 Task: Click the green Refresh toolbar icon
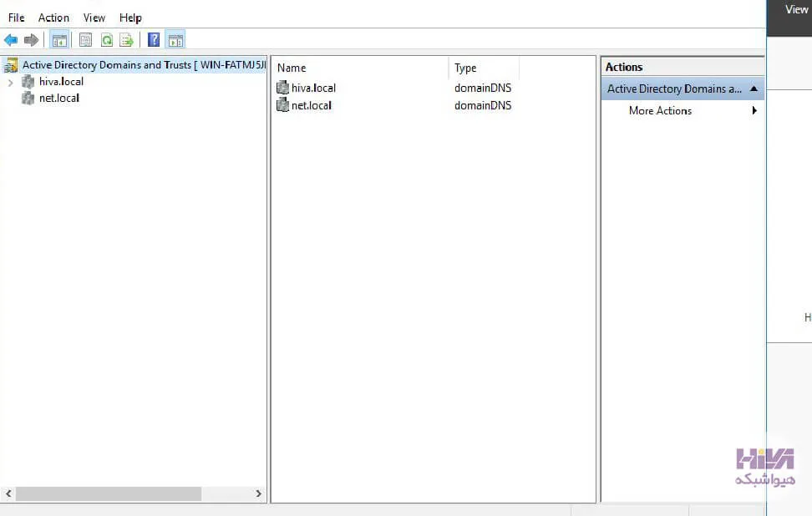pyautogui.click(x=107, y=40)
